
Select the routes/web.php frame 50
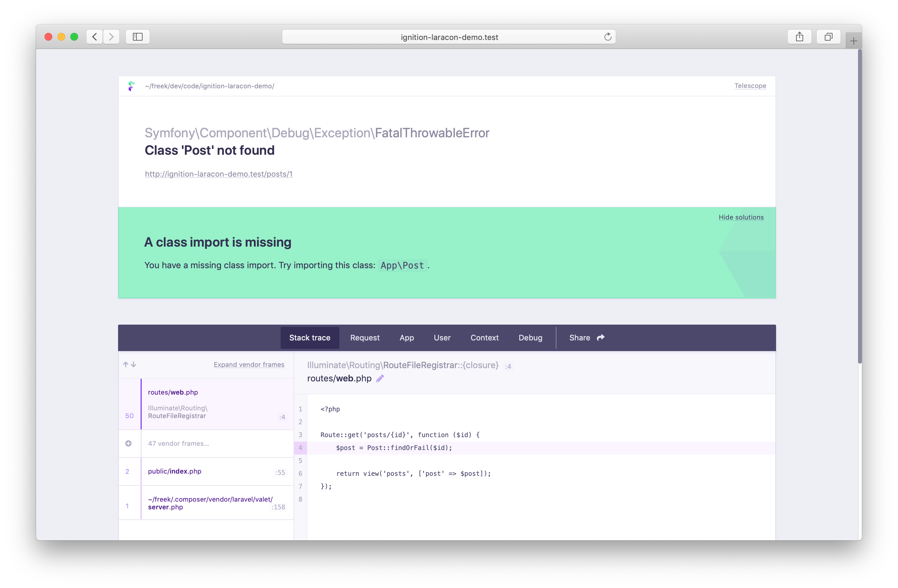tap(206, 404)
